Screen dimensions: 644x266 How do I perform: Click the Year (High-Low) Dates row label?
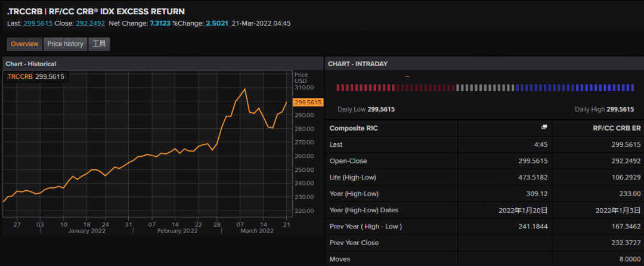[364, 210]
